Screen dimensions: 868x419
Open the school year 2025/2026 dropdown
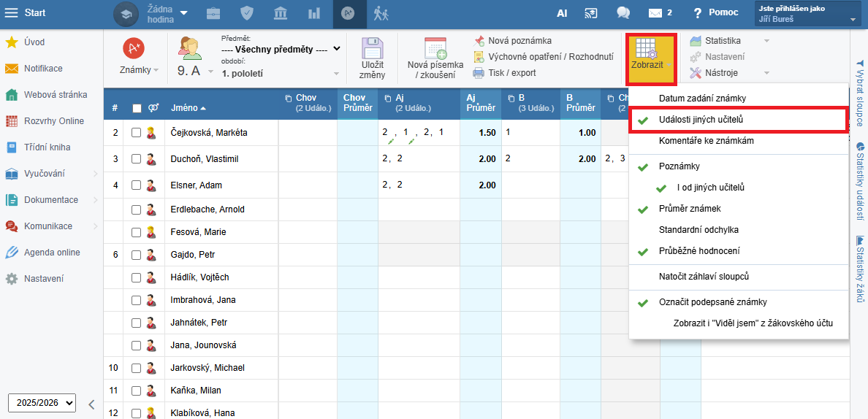42,403
